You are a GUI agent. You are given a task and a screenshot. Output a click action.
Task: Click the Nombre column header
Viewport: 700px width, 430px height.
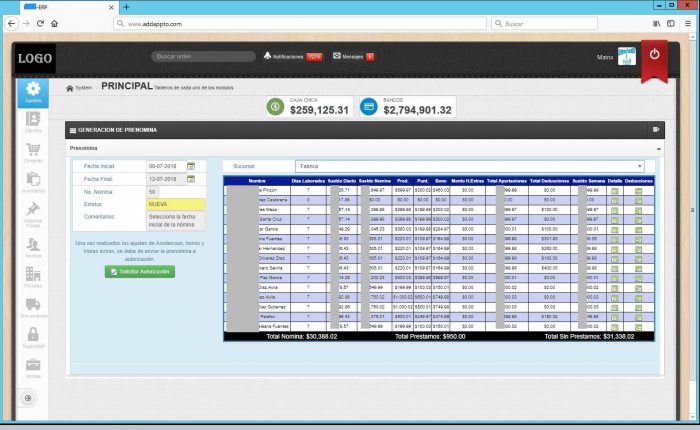(x=257, y=181)
